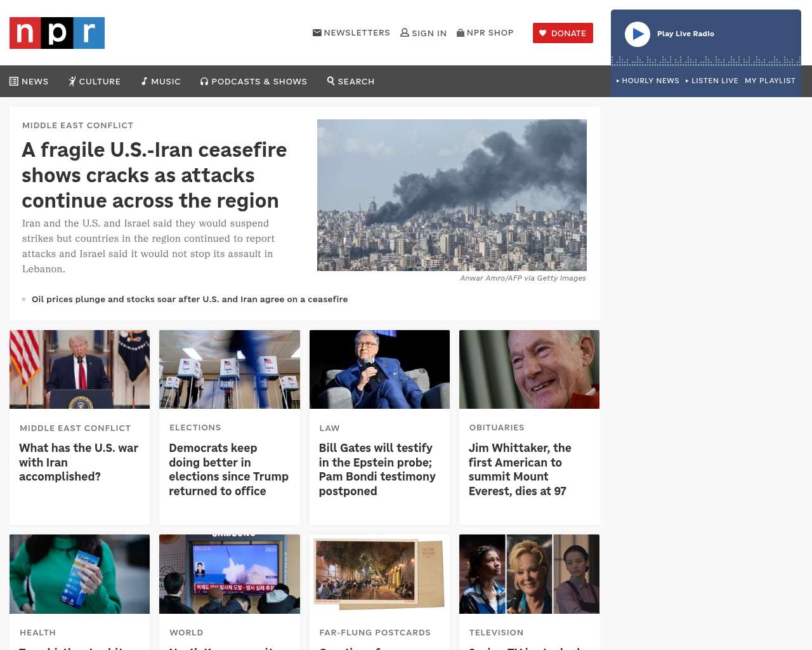Image resolution: width=812 pixels, height=650 pixels.
Task: Open the Law category tag
Action: pyautogui.click(x=329, y=428)
